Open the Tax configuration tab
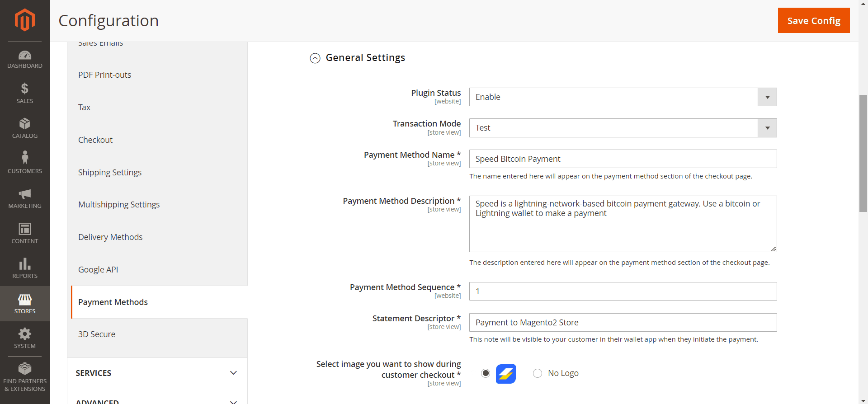This screenshot has height=404, width=868. click(157, 108)
